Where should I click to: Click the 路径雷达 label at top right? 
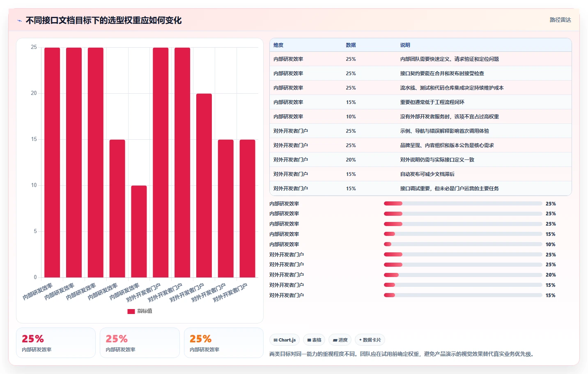click(560, 20)
